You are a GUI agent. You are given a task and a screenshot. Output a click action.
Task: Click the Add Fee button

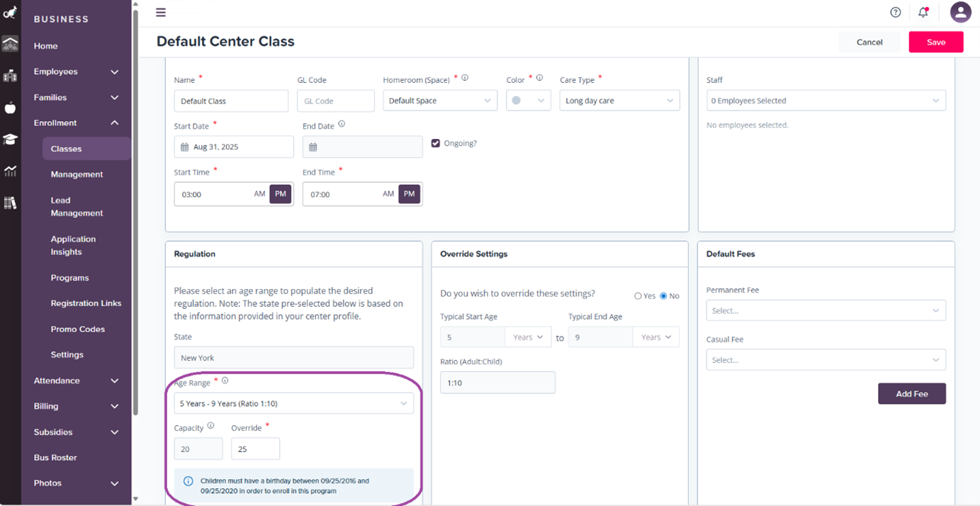[x=912, y=393]
